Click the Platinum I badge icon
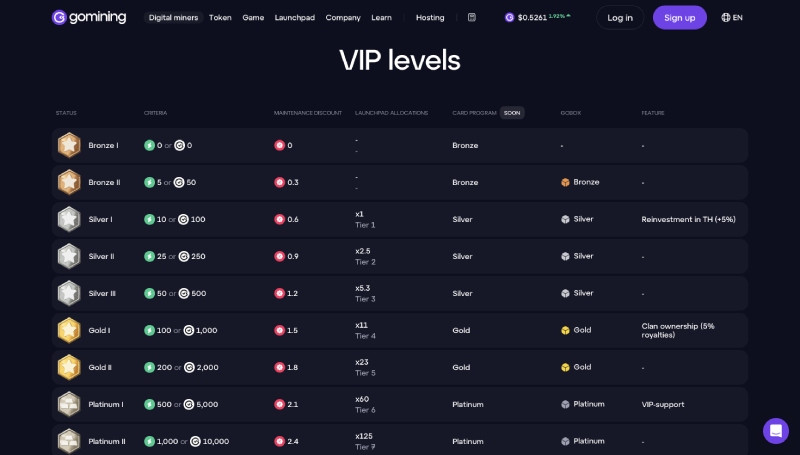 [x=69, y=404]
